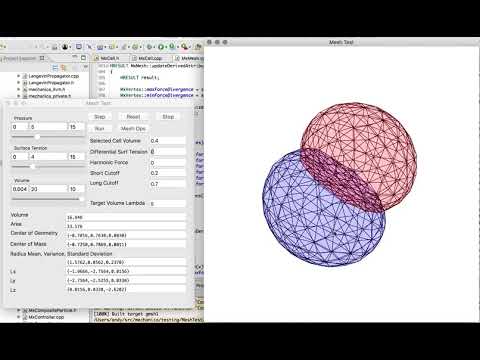
Task: Click the Lz value field
Action: [126, 289]
